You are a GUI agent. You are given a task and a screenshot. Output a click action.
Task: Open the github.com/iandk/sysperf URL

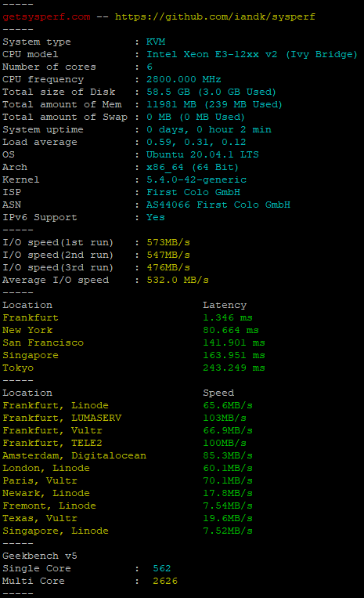tap(215, 17)
